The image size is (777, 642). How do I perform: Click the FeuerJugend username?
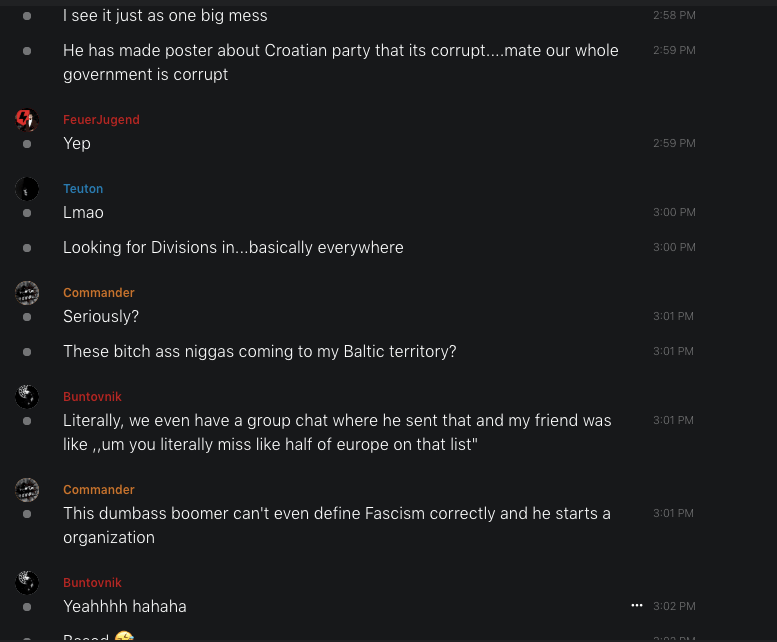[101, 120]
